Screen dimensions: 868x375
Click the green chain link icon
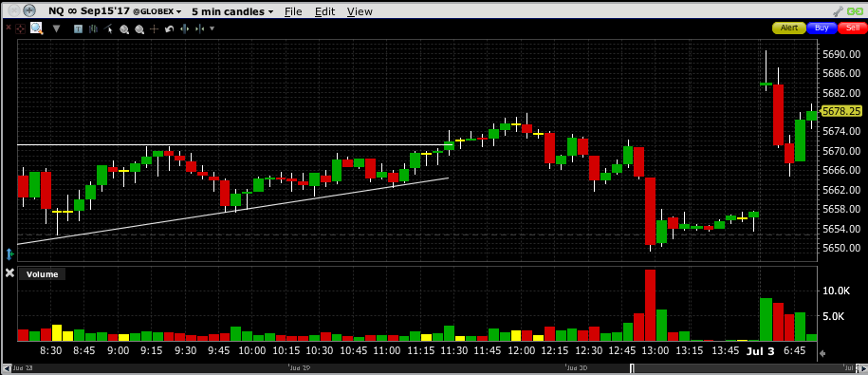click(856, 11)
